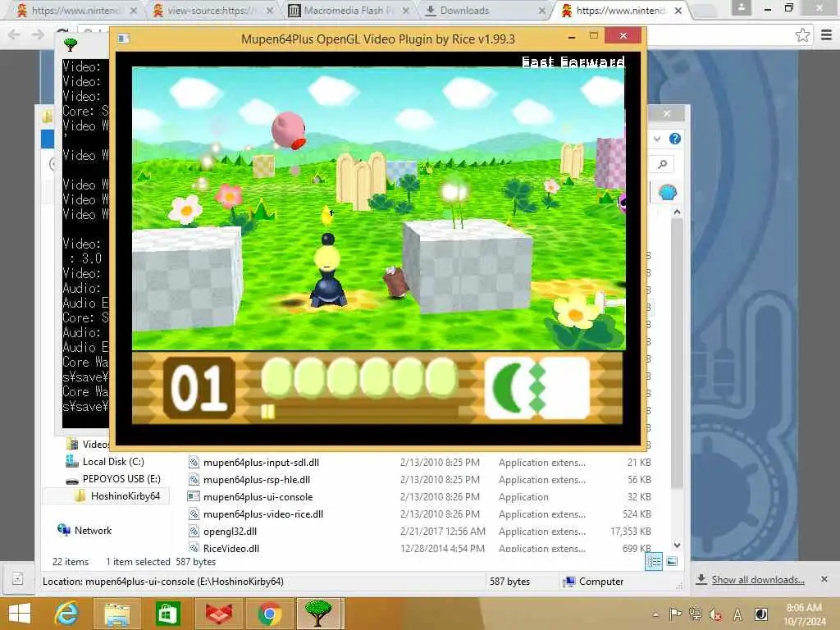Maximize the Mupen64Plus video window
The image size is (840, 630).
pos(594,36)
